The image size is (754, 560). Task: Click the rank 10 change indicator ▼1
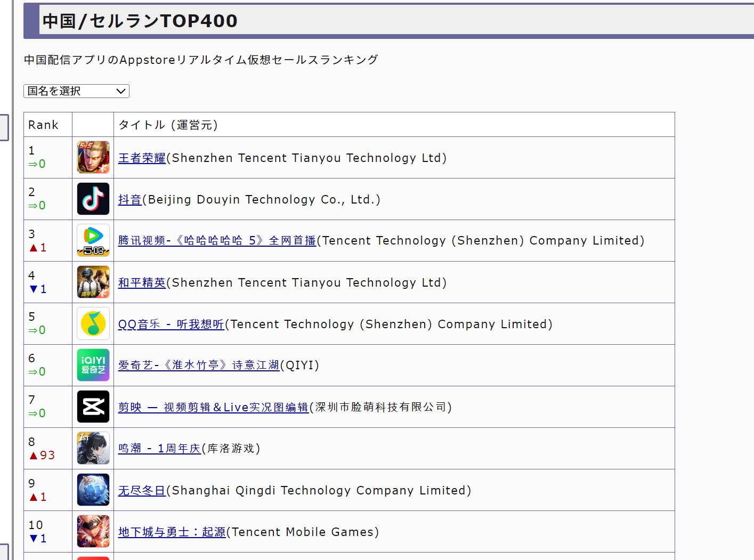tap(38, 539)
